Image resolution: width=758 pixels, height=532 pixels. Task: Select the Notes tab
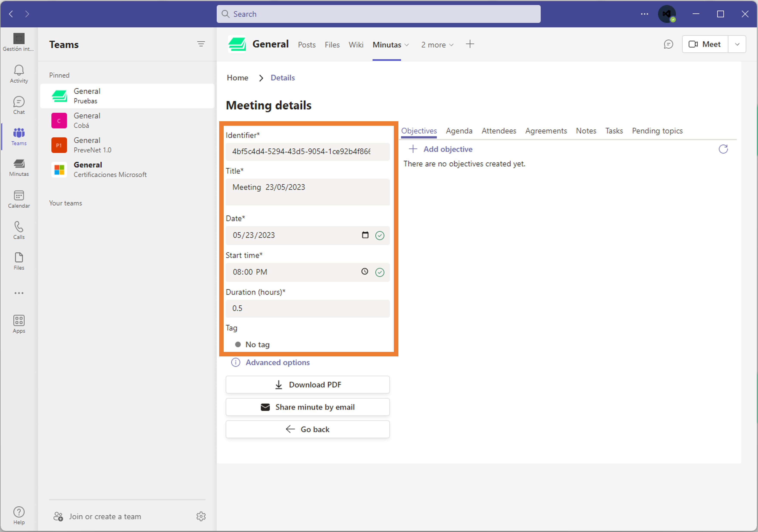pyautogui.click(x=586, y=131)
